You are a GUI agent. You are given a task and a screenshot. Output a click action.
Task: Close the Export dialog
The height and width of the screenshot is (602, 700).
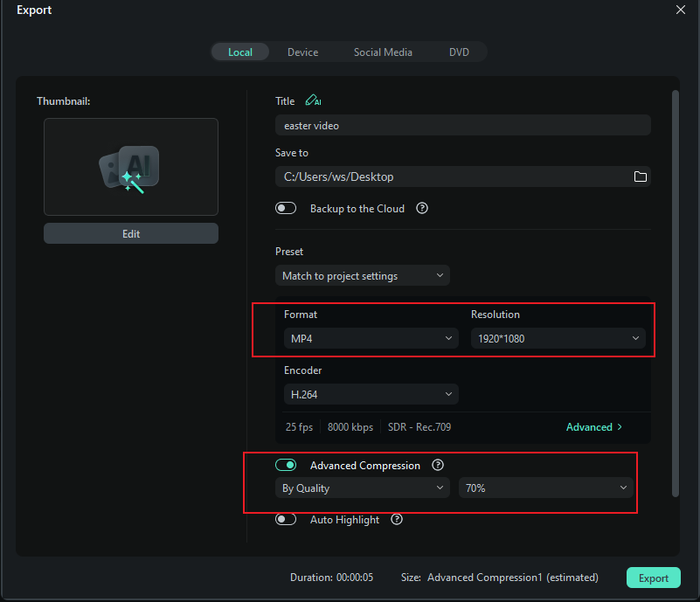(x=681, y=10)
